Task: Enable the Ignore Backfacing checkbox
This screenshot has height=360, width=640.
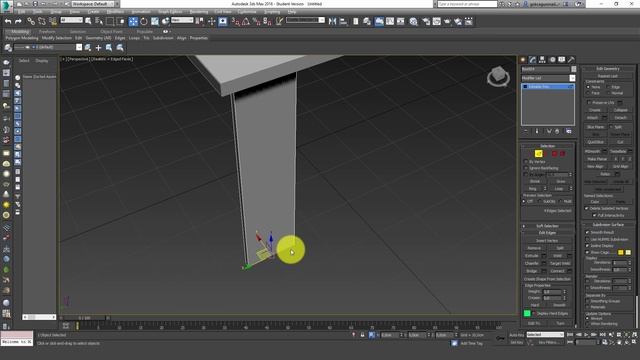Action: 526,168
